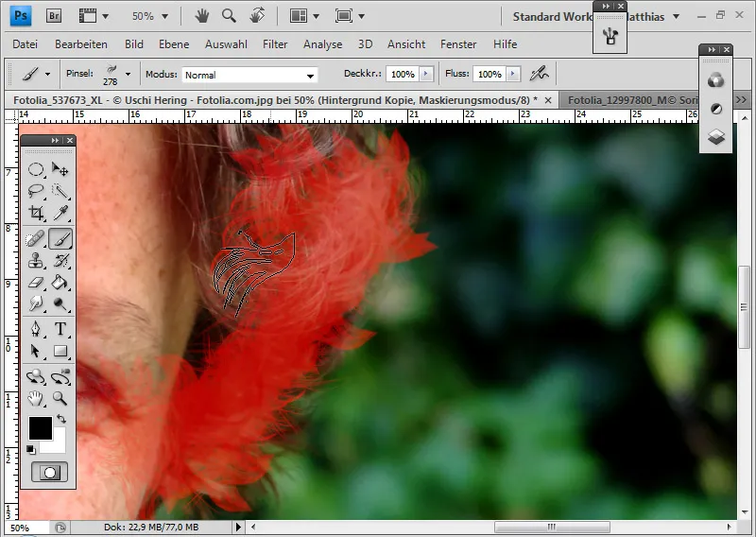Select the 3D Rotate tool
Image resolution: width=756 pixels, height=537 pixels.
point(36,377)
